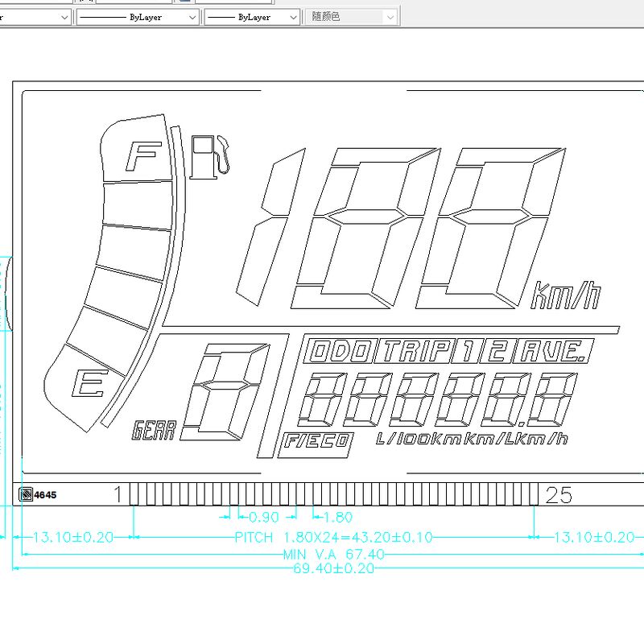Open the linetype ByLayer dropdown

point(137,17)
